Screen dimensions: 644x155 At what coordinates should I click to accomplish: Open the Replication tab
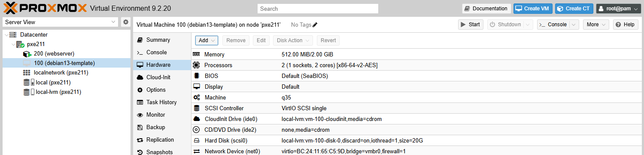pos(162,139)
